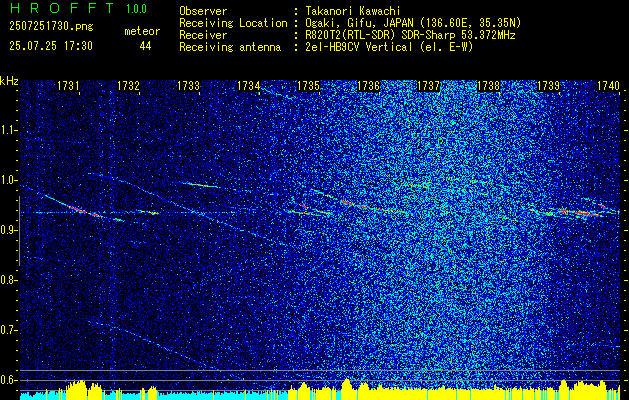Click the Ogaki, Gifu, JAPAN location text
The height and width of the screenshot is (400, 629).
pyautogui.click(x=413, y=23)
